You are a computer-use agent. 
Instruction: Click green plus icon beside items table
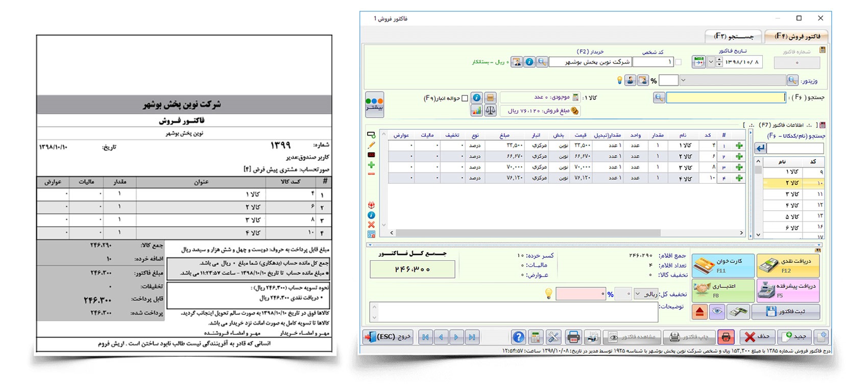click(371, 165)
